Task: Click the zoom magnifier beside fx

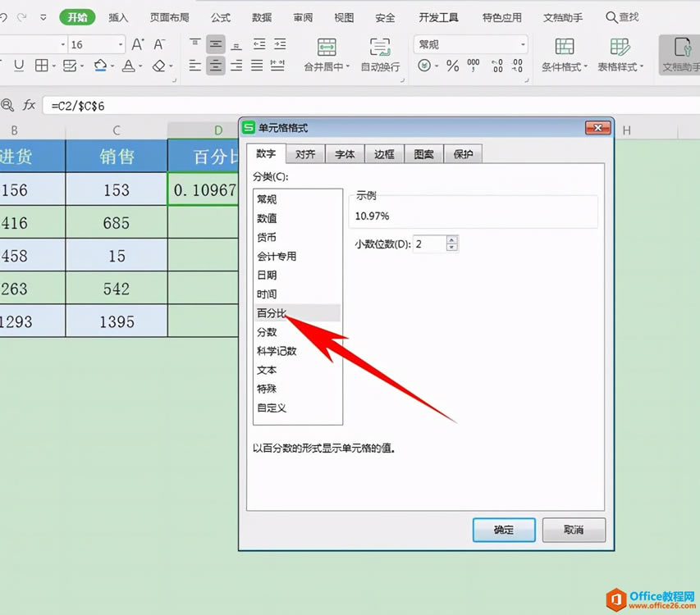Action: [x=7, y=105]
